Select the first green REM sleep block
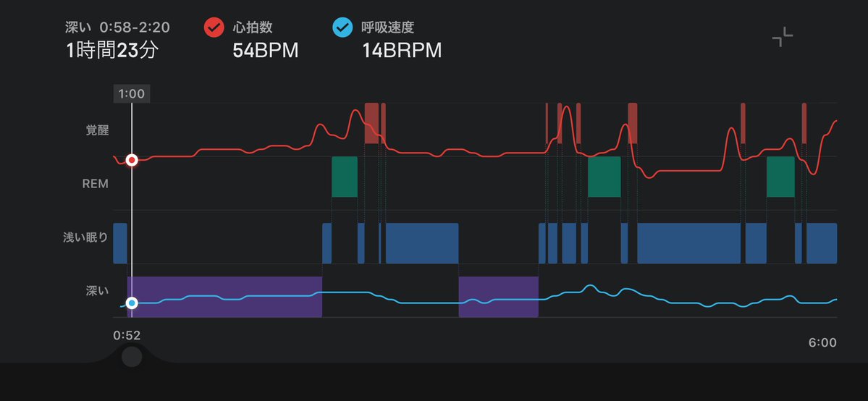Viewport: 868px width, 401px height. [x=345, y=177]
